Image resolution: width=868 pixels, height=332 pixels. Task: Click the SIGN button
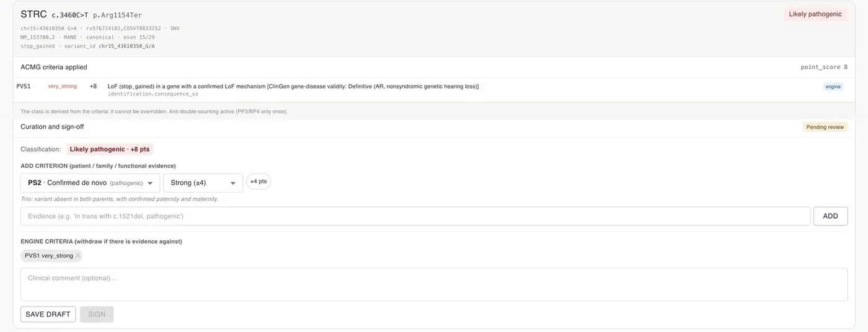[97, 314]
